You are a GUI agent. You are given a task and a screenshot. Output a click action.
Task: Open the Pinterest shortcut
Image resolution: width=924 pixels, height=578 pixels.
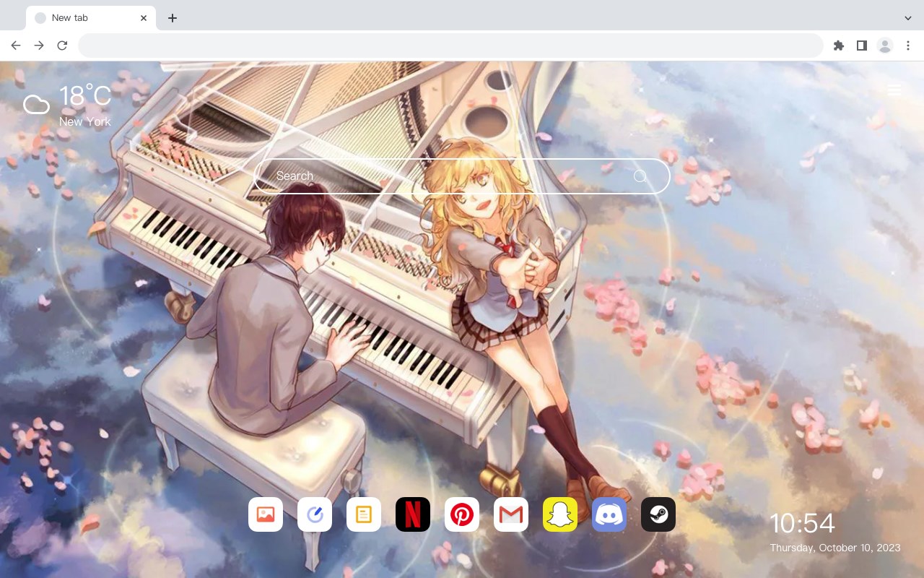(x=462, y=514)
